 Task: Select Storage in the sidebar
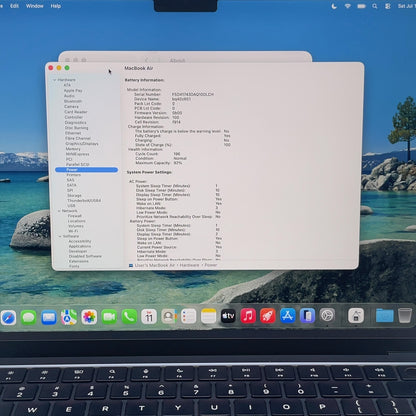(74, 196)
